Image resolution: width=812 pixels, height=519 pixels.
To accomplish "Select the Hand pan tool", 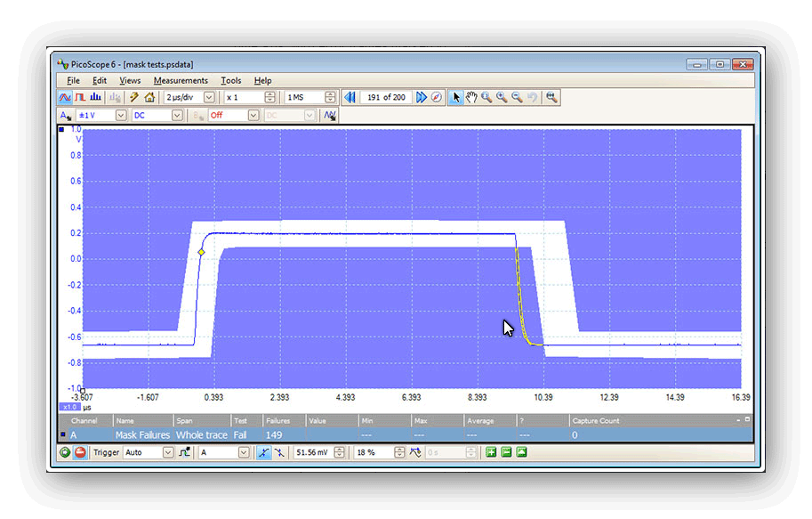I will [471, 97].
